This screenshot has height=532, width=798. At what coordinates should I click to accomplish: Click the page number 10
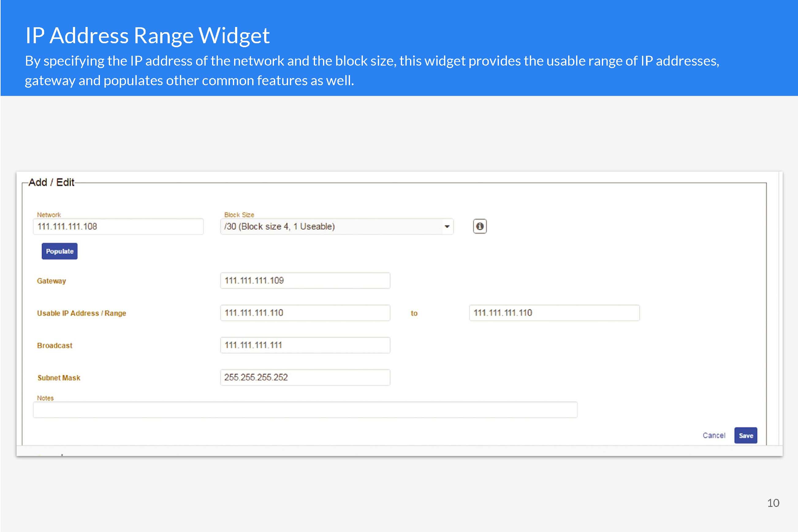(773, 503)
